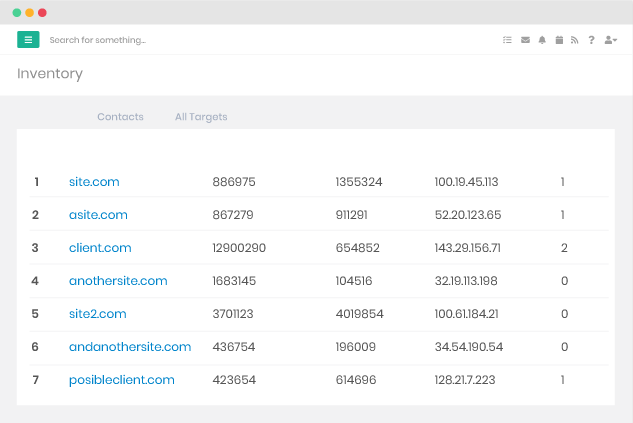Select the value 867279

click(233, 215)
